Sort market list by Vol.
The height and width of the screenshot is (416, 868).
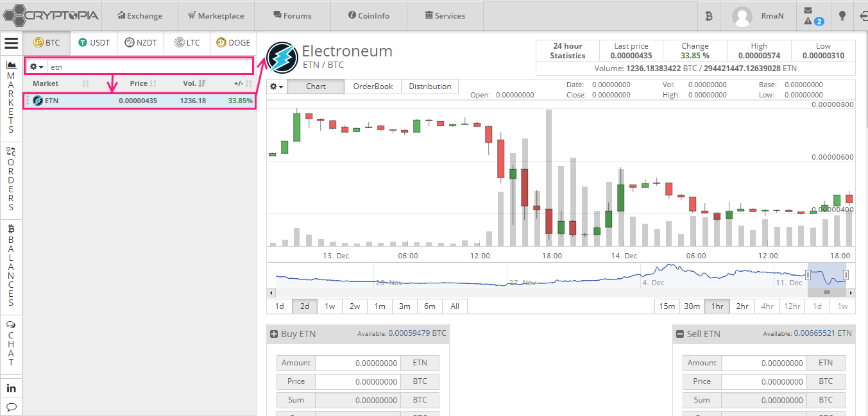194,83
